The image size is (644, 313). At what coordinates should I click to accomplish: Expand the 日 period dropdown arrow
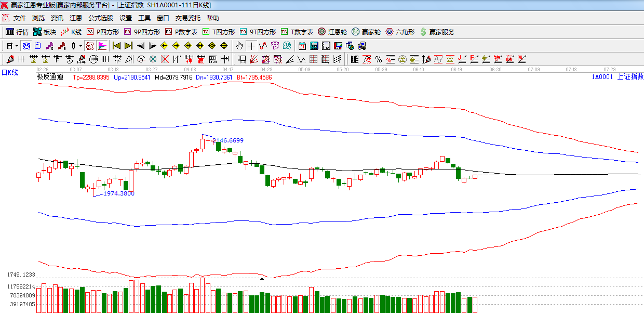16,46
